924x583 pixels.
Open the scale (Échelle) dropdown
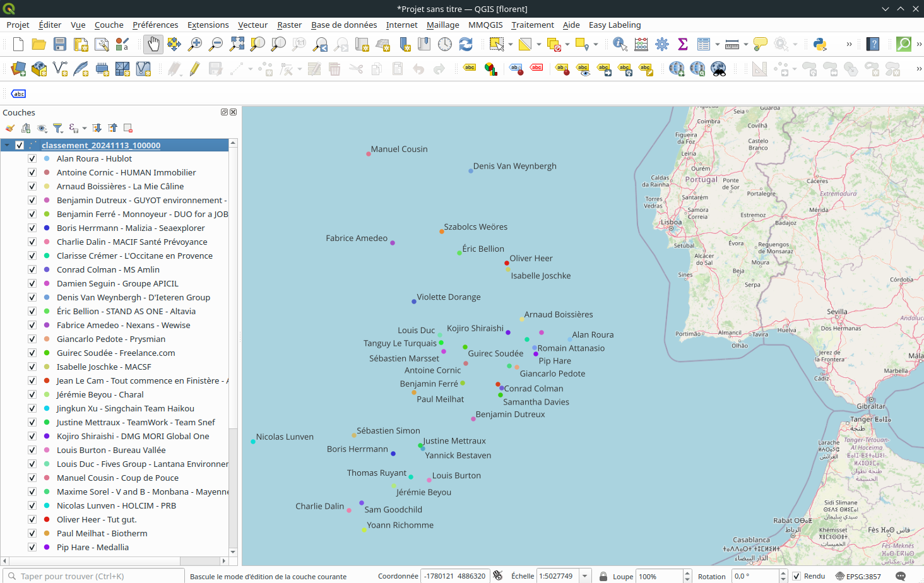(x=585, y=576)
